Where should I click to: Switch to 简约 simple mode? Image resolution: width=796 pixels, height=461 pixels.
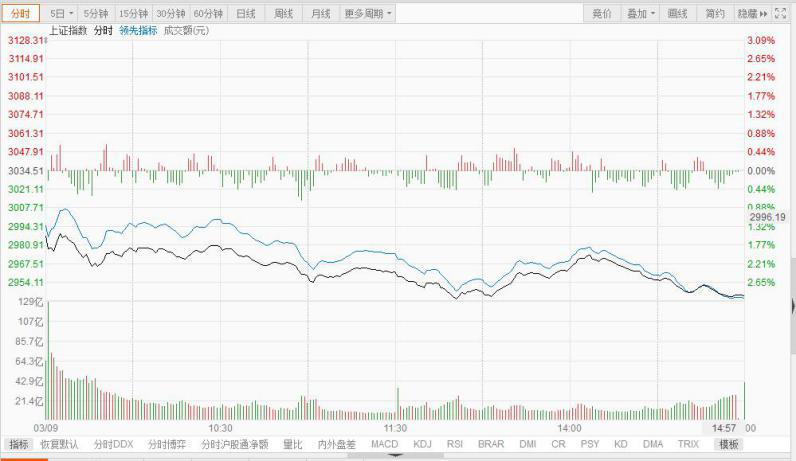715,14
